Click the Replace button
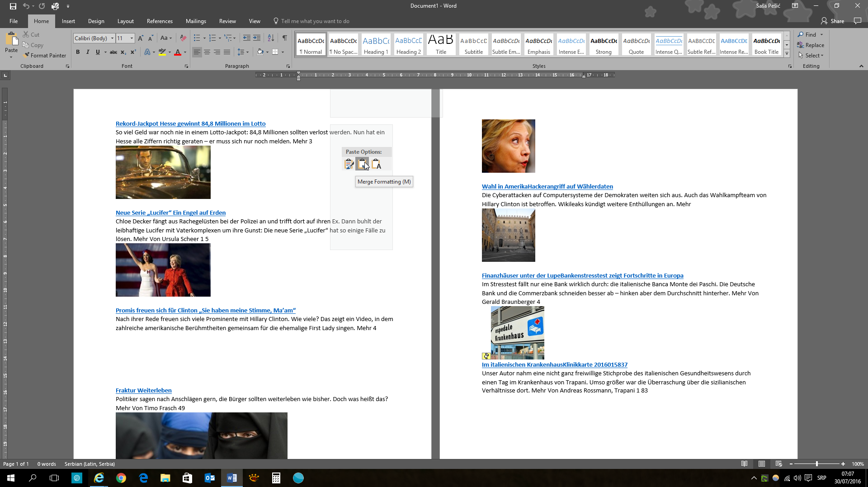Viewport: 868px width, 487px height. click(x=811, y=45)
